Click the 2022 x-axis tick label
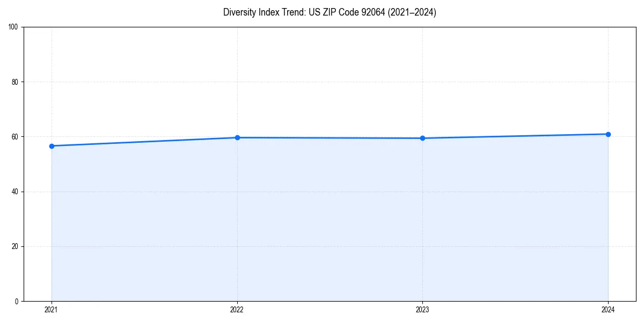This screenshot has width=644, height=322. click(x=237, y=310)
